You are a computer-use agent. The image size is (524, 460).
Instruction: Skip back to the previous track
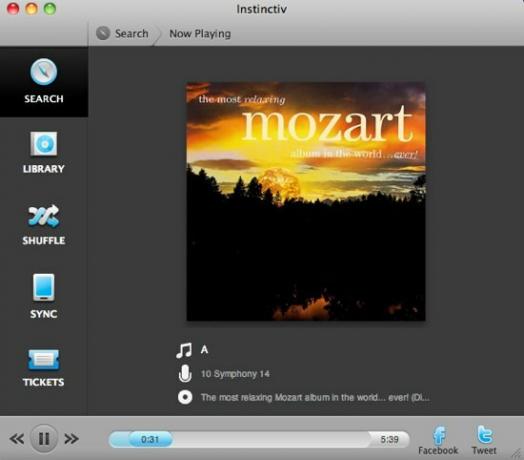pyautogui.click(x=16, y=439)
